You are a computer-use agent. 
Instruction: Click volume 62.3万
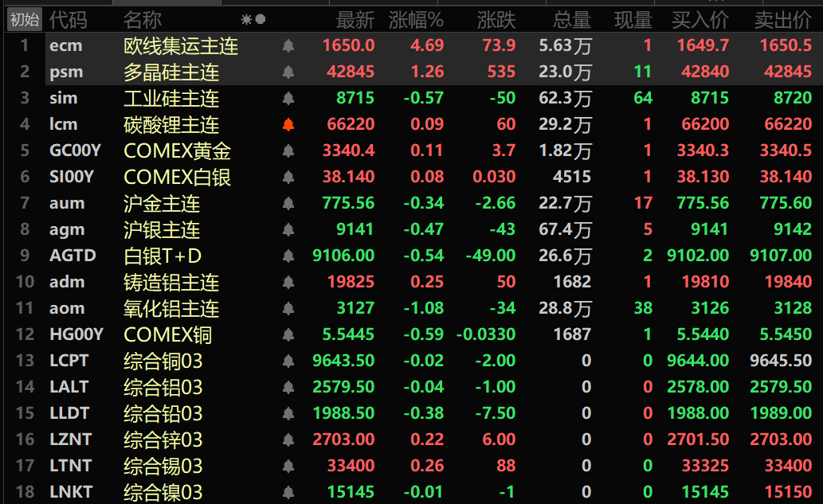(566, 98)
